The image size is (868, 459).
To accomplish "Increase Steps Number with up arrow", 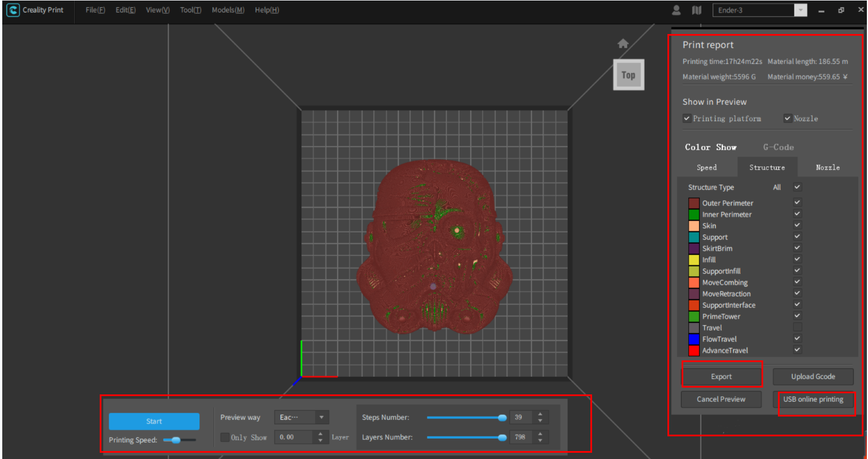I will coord(540,414).
